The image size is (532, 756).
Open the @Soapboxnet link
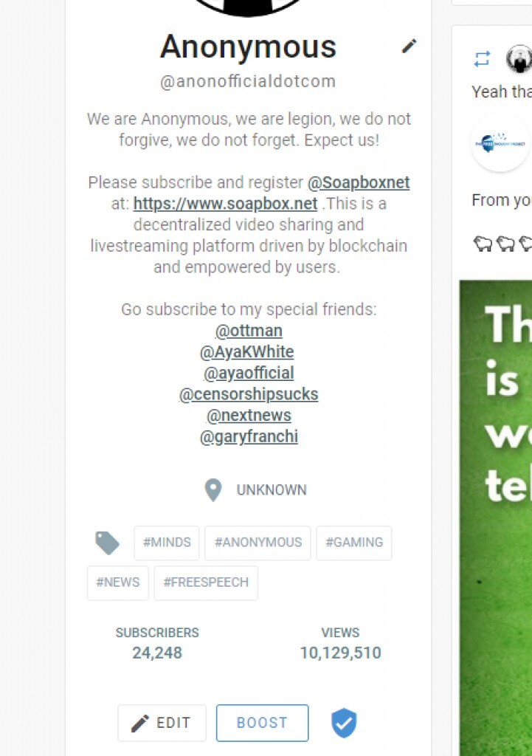[x=359, y=183]
